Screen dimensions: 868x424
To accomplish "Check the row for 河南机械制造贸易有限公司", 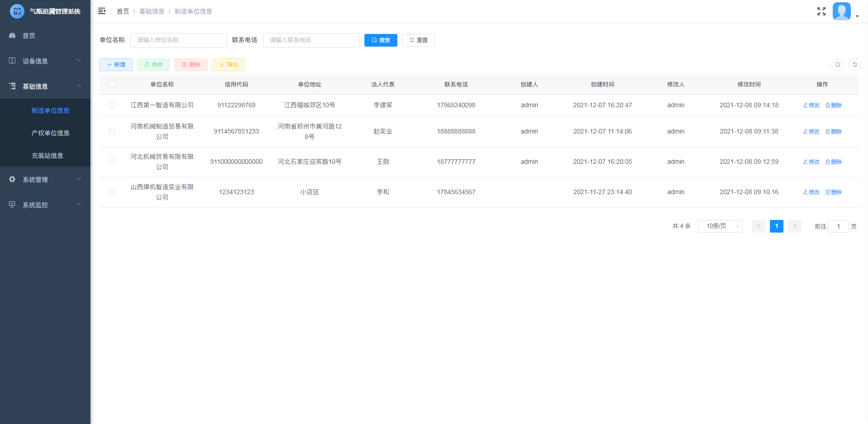I will click(x=112, y=131).
